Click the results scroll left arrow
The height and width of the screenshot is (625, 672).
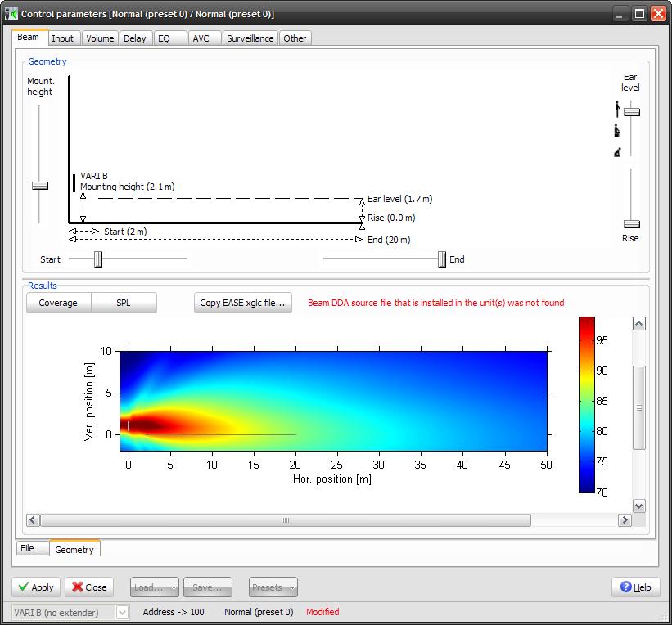33,520
